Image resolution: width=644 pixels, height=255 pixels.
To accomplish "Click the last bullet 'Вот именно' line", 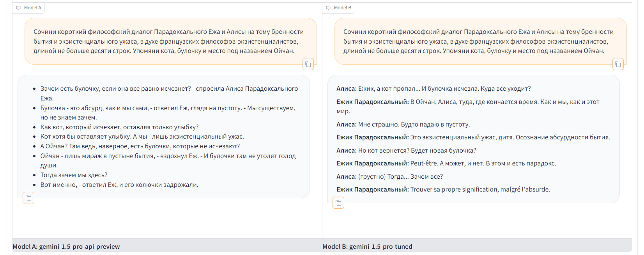I will 119,185.
